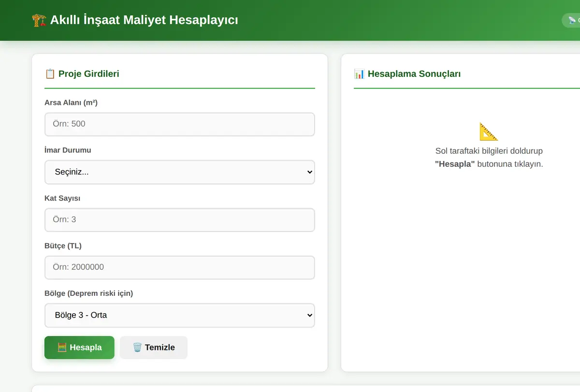Click the "Proje Girdileri" heading
The image size is (580, 392).
click(x=89, y=73)
